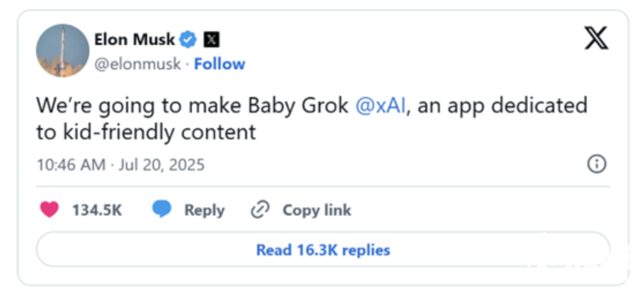Click the blue verified checkmark badge
The height and width of the screenshot is (294, 644).
click(188, 40)
